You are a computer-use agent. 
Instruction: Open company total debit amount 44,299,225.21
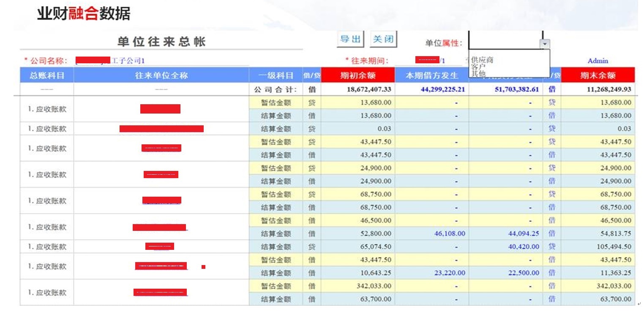[442, 89]
